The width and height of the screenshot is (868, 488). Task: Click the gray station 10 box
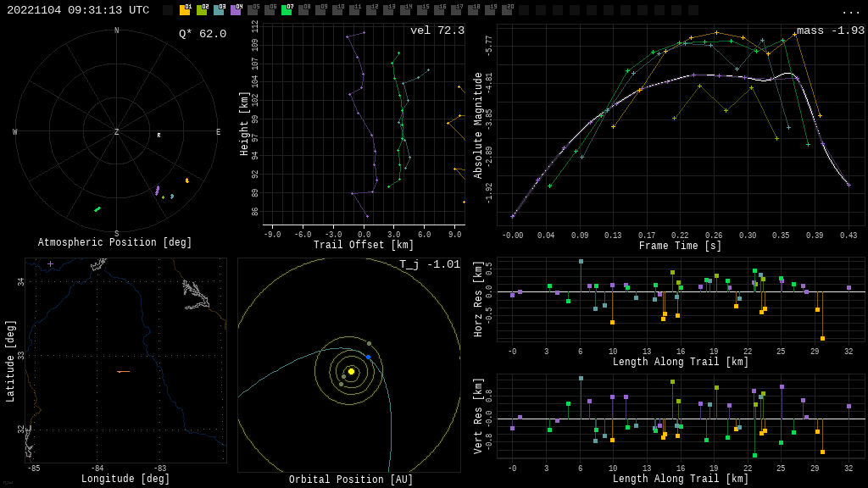[x=337, y=10]
